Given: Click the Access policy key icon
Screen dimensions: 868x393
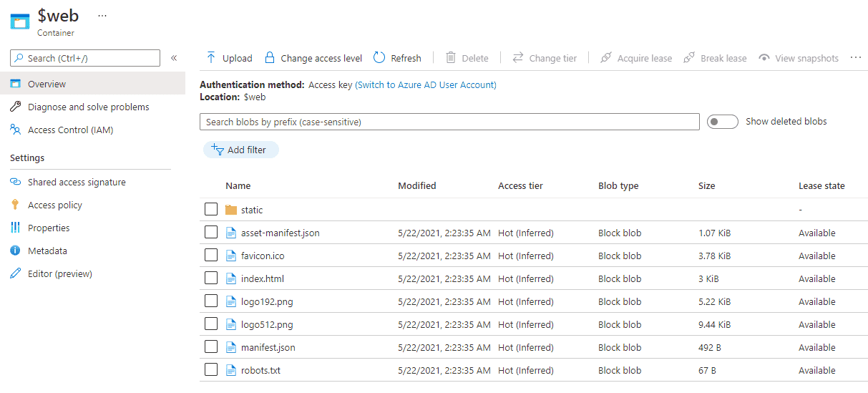Looking at the screenshot, I should pos(15,205).
